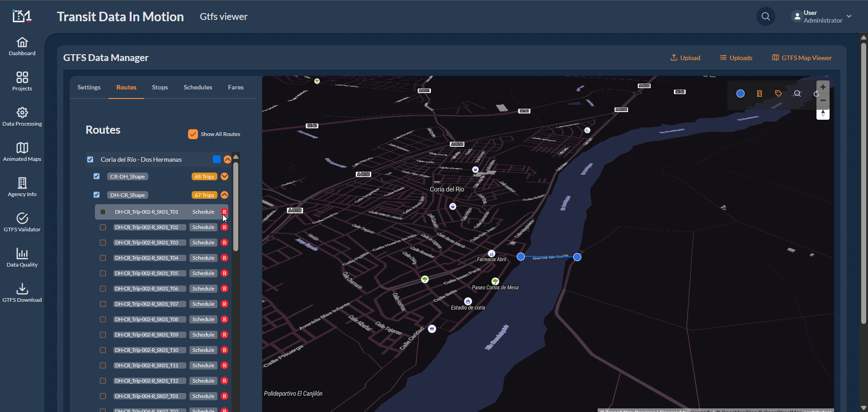Click the Upload link

click(685, 58)
